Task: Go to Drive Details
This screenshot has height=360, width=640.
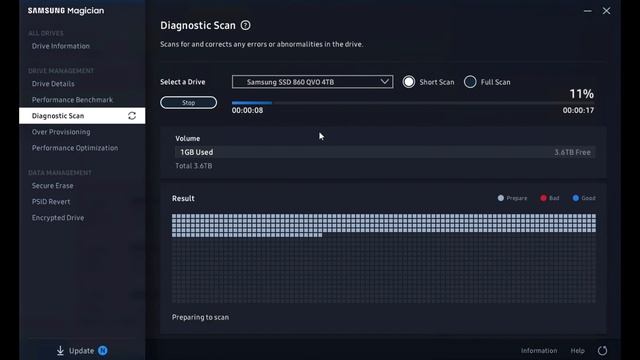Action: click(x=53, y=84)
